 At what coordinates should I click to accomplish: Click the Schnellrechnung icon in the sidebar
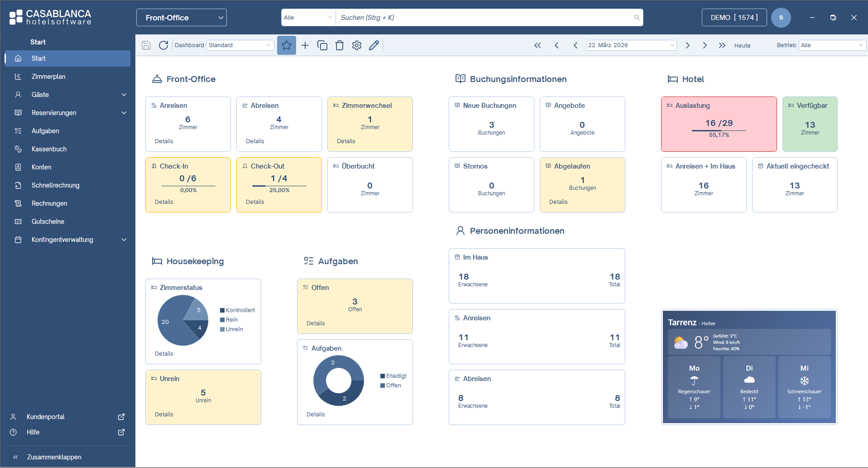coord(18,185)
